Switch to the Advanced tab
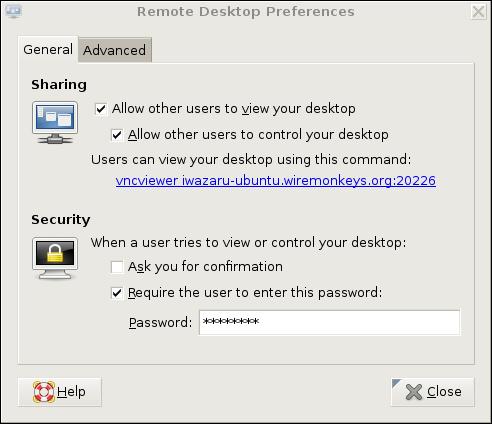Screen dimensions: 492x424 (x=115, y=50)
